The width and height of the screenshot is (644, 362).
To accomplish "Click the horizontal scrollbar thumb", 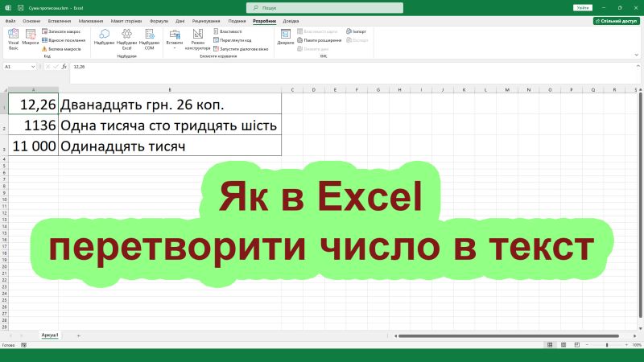I will tap(509, 335).
